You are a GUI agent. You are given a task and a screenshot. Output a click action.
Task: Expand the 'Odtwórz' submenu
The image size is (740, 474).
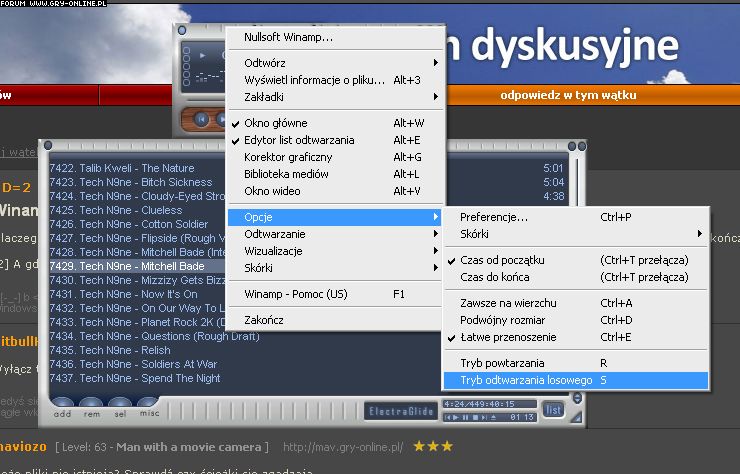click(336, 63)
